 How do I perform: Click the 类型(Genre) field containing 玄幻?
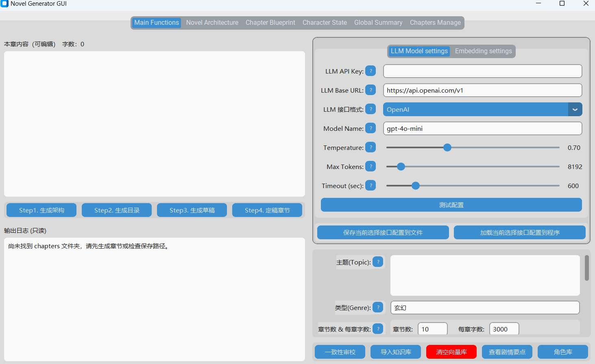(x=485, y=308)
